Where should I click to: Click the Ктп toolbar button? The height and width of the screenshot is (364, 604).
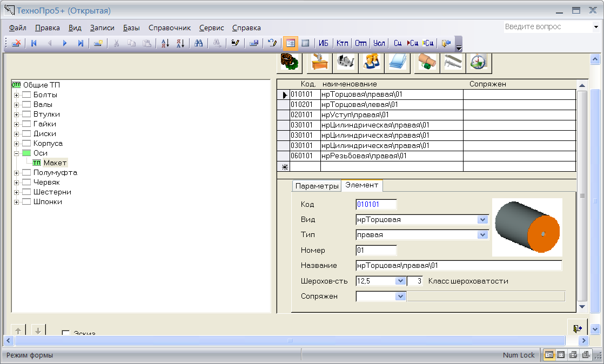[x=342, y=43]
